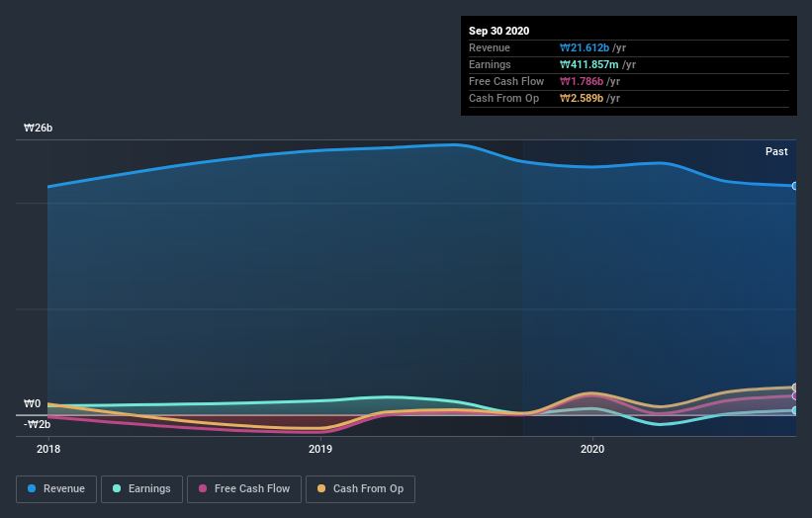Toggle the Earnings series legend button
The width and height of the screenshot is (812, 518).
[141, 489]
